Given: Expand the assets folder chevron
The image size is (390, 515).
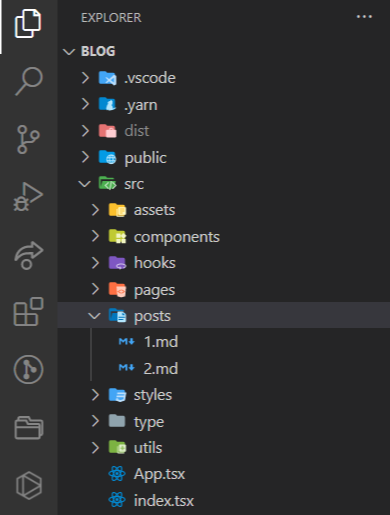Looking at the screenshot, I should point(95,210).
